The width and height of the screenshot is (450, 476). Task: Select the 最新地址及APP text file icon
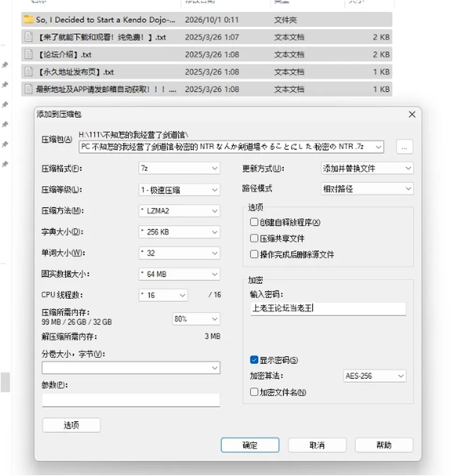pyautogui.click(x=29, y=89)
